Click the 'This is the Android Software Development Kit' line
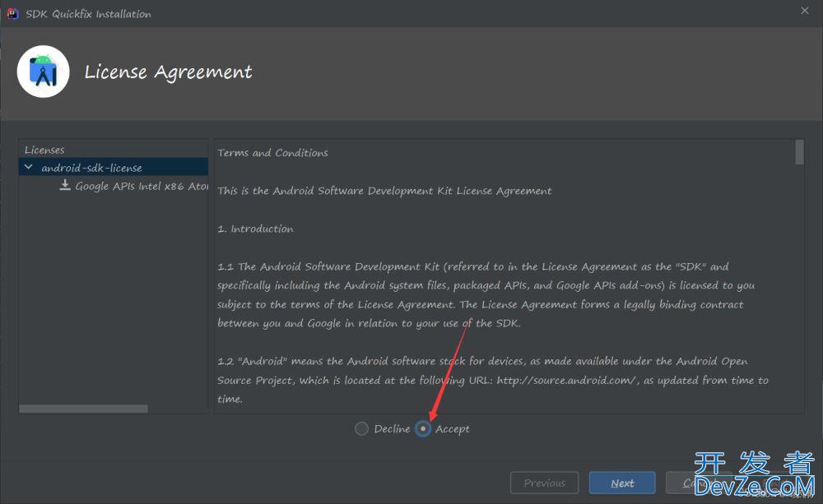The image size is (823, 504). [x=384, y=191]
